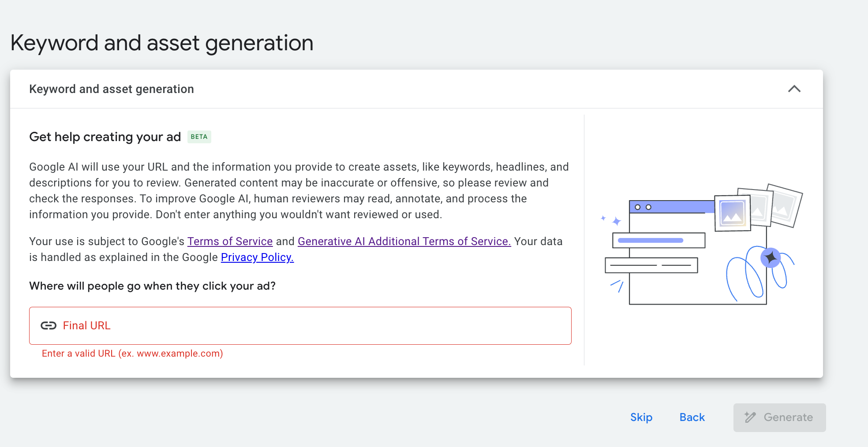
Task: Go Back to the previous step
Action: pyautogui.click(x=692, y=417)
